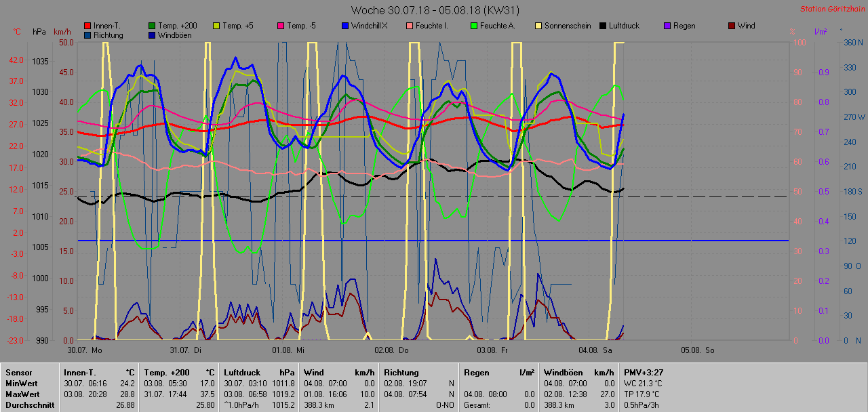Click the Luftdruck maximum value 1019.2
Screen dimensions: 868x412
click(x=283, y=394)
